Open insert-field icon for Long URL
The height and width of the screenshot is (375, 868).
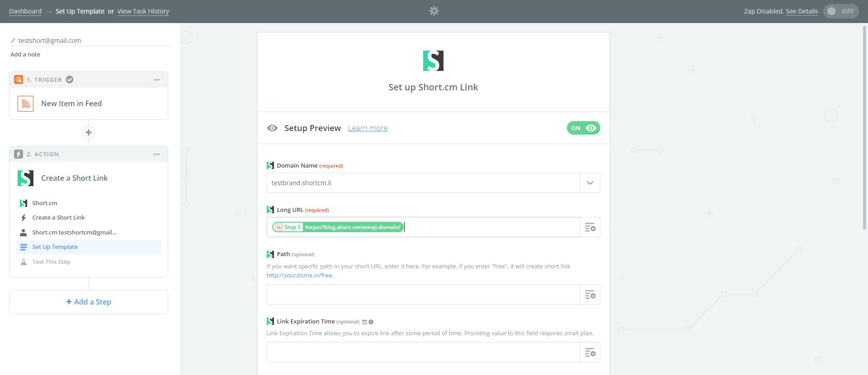(590, 227)
